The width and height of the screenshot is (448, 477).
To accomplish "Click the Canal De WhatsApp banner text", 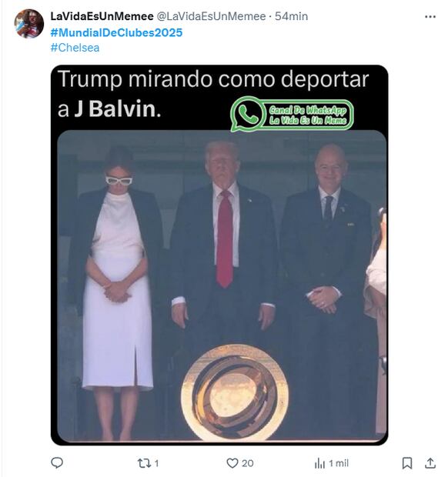I will [x=308, y=115].
